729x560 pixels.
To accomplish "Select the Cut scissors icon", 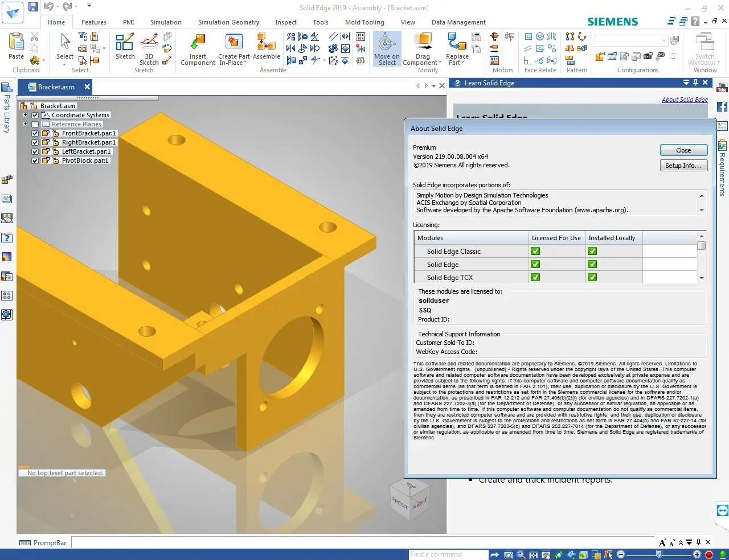I will [34, 37].
